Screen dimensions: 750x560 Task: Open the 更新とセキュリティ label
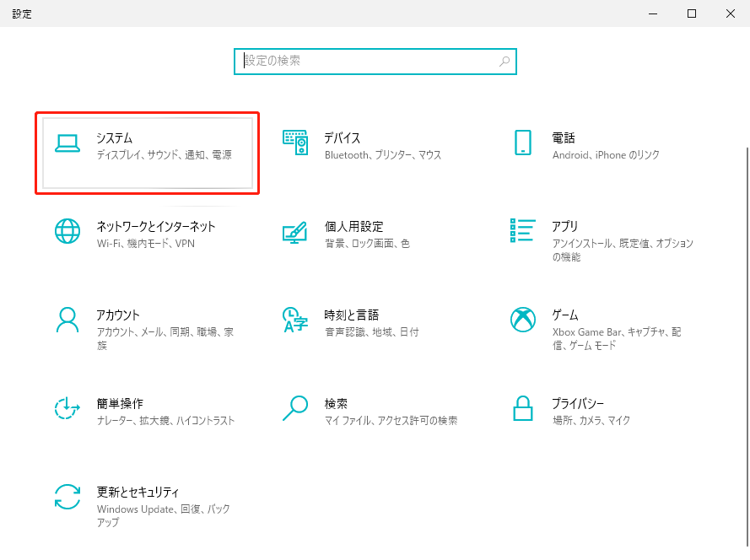(138, 492)
